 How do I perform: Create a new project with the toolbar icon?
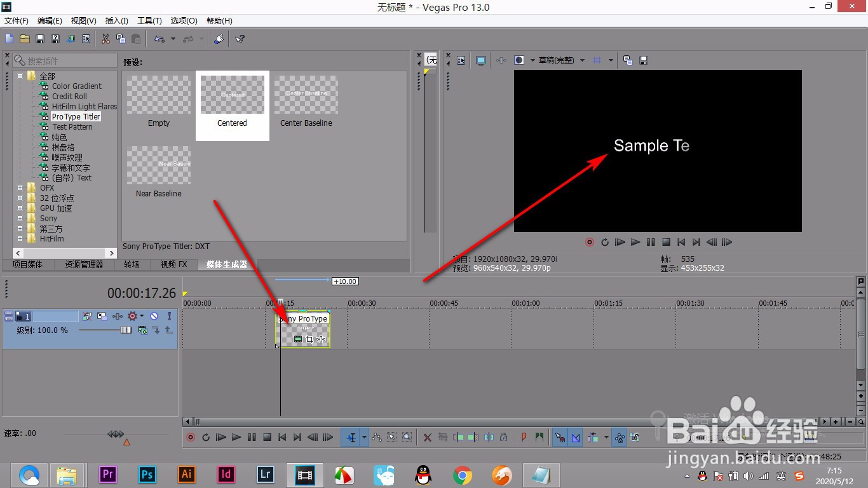pyautogui.click(x=9, y=39)
